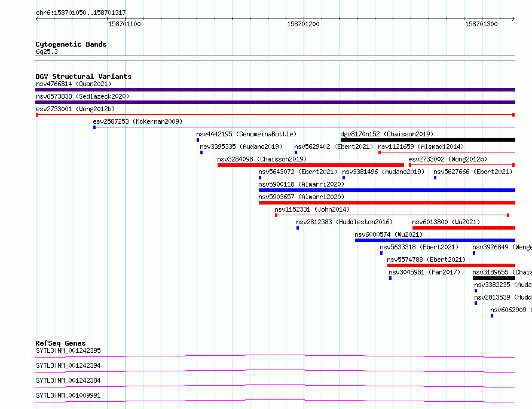Click the blue marker under nsv3395335
This screenshot has width=532, height=409.
[x=201, y=152]
